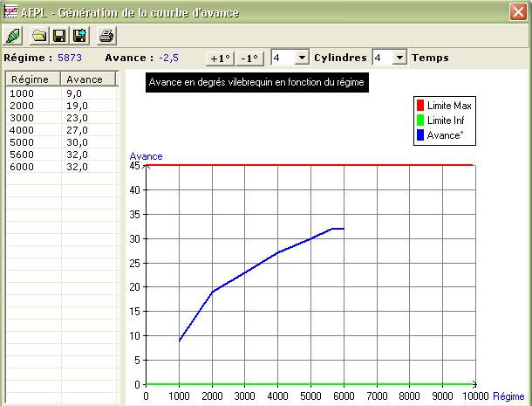The height and width of the screenshot is (406, 532).
Task: Expand the Cylindres dropdown
Action: point(302,58)
